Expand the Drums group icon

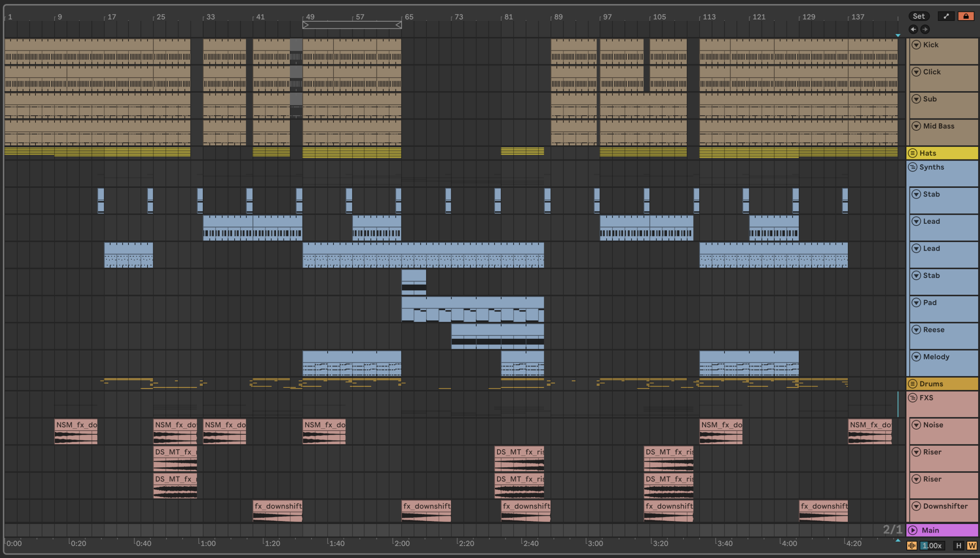912,384
